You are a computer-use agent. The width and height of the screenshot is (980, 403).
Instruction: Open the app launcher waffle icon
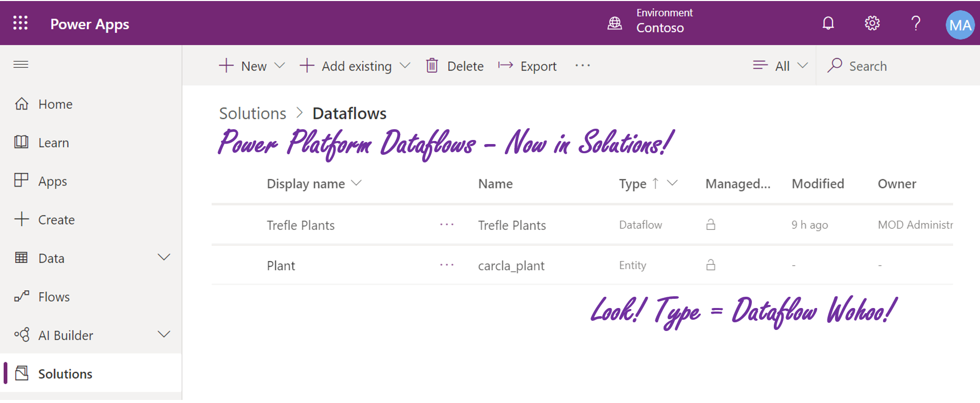20,23
